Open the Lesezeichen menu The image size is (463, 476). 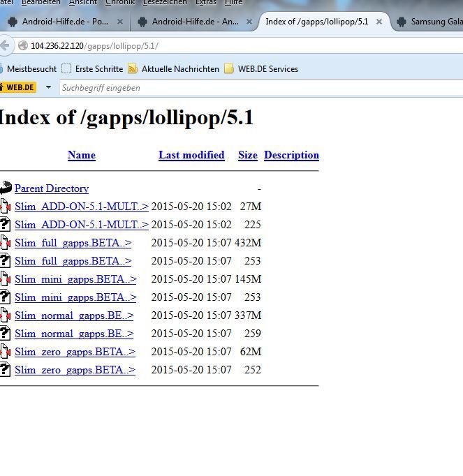point(165,2)
